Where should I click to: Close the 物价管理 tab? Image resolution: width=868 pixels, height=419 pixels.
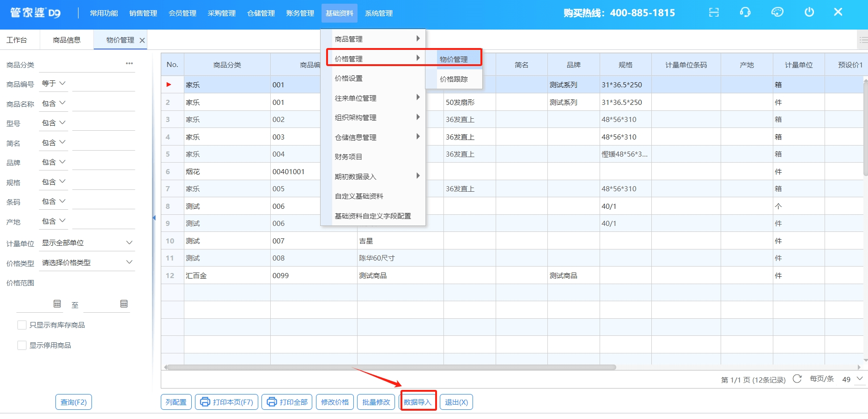point(142,41)
